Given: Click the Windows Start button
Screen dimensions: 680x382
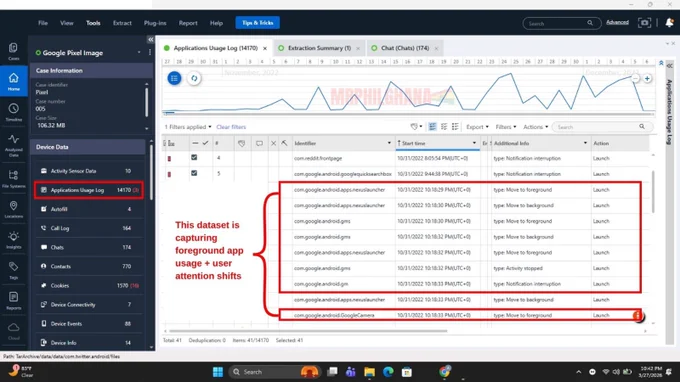Looking at the screenshot, I should (218, 372).
